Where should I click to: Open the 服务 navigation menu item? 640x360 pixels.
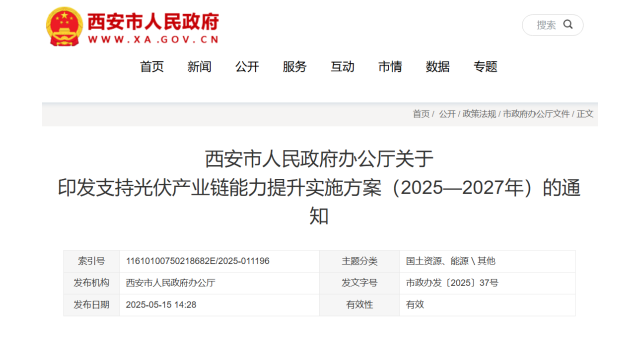(x=295, y=67)
